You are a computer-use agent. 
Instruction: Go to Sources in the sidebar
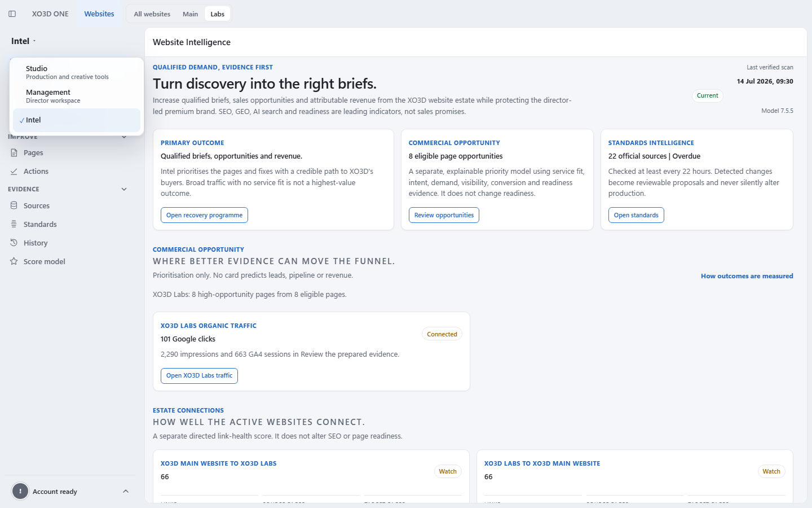coord(69,206)
